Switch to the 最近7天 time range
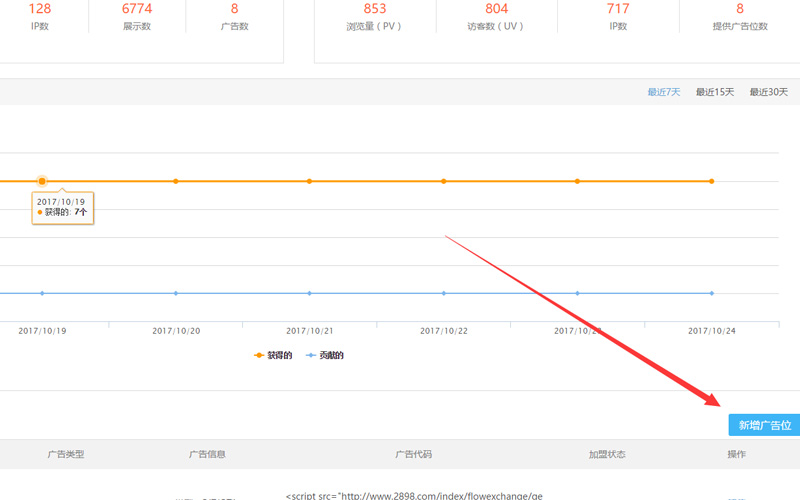Image resolution: width=800 pixels, height=500 pixels. coord(663,92)
